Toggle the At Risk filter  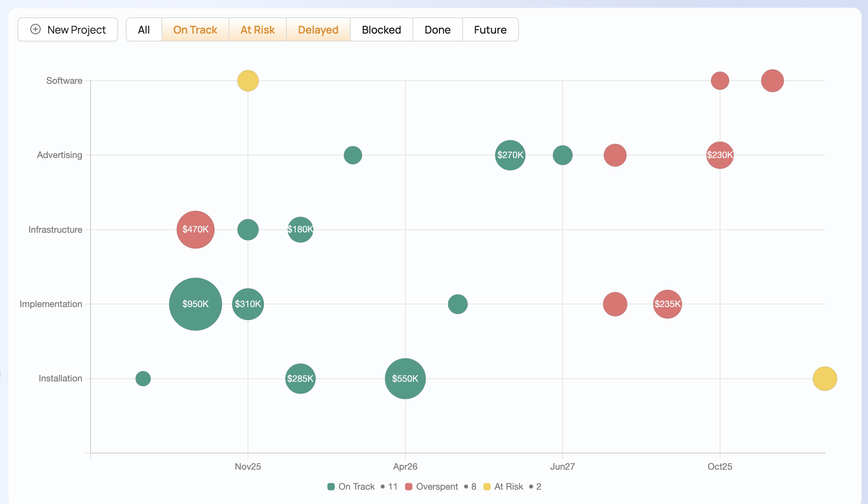(x=257, y=30)
